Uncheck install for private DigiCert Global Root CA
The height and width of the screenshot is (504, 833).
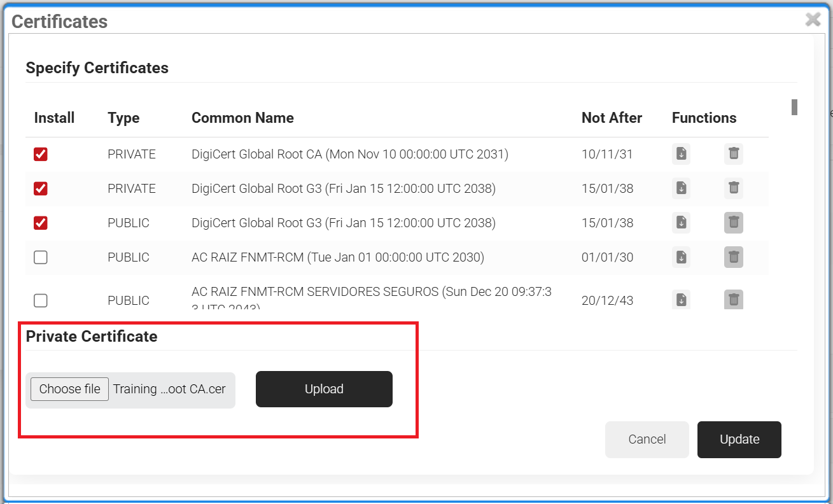[x=41, y=154]
